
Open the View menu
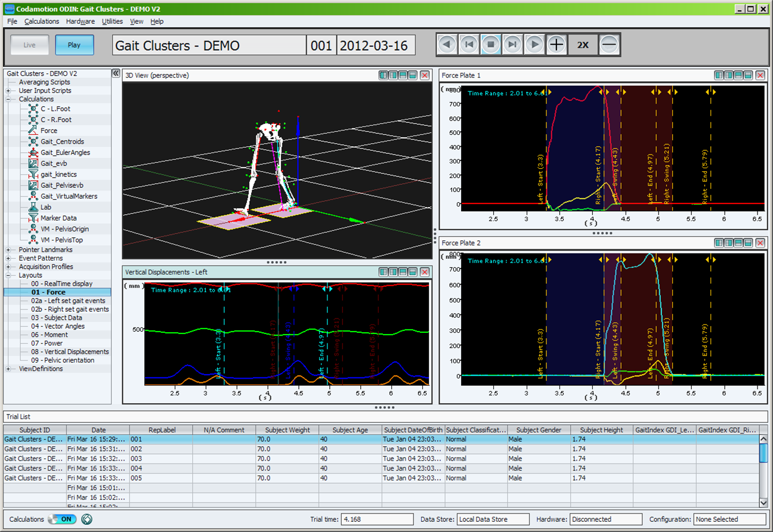tap(137, 21)
